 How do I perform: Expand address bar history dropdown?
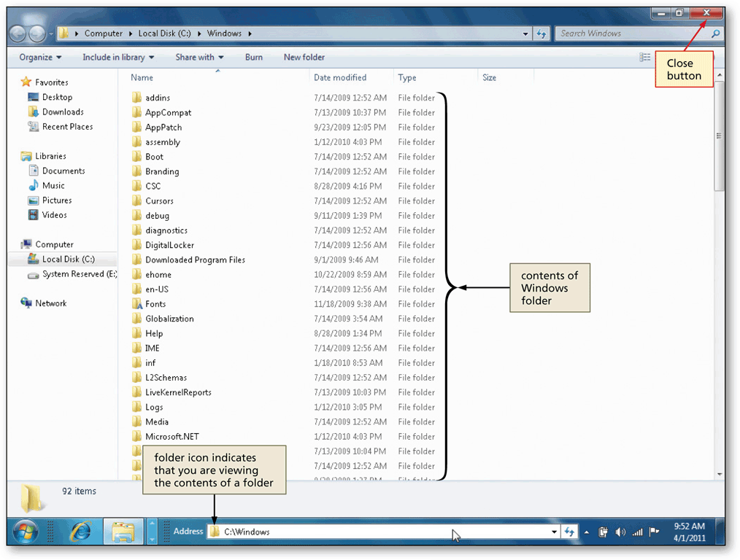click(525, 34)
